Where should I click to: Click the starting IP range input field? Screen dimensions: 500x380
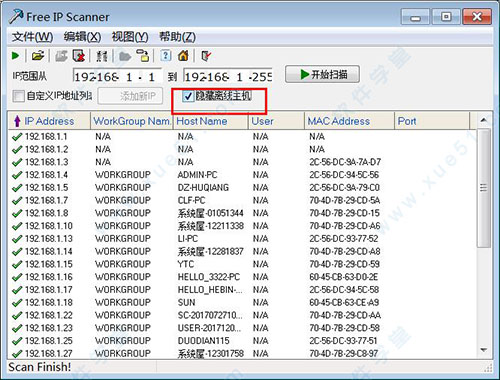(x=117, y=76)
